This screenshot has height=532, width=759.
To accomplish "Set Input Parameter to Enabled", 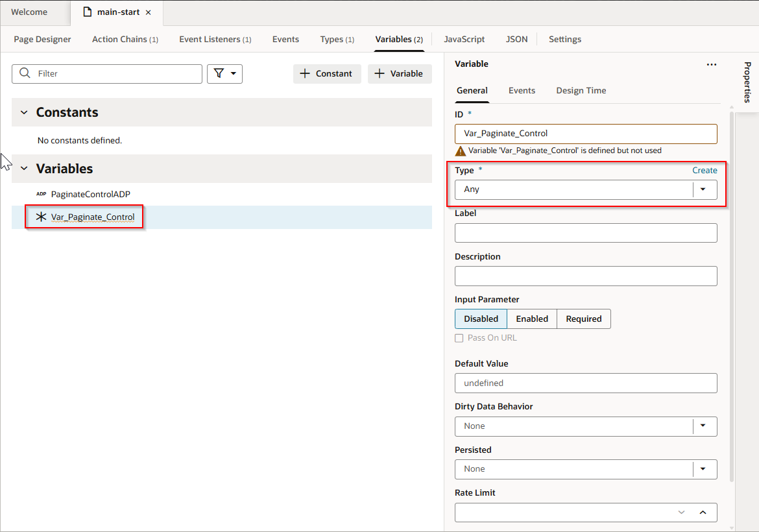I will point(532,319).
